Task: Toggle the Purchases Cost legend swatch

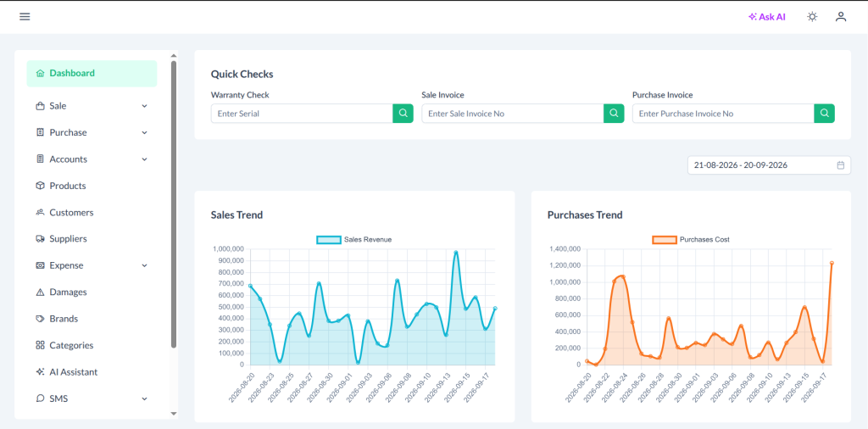Action: point(665,240)
